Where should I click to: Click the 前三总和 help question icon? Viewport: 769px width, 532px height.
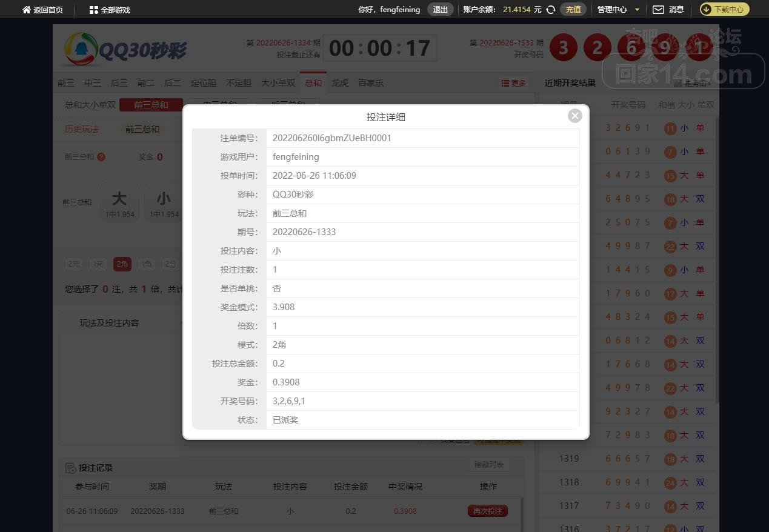(101, 157)
